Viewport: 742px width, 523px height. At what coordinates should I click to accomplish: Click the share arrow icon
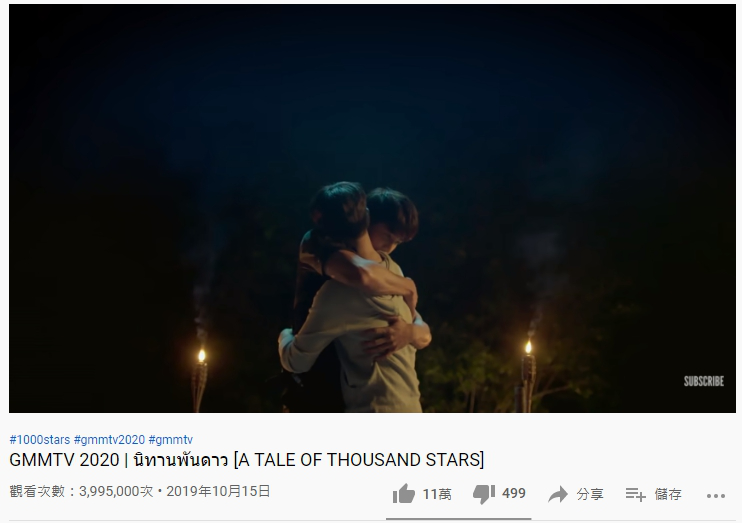558,494
